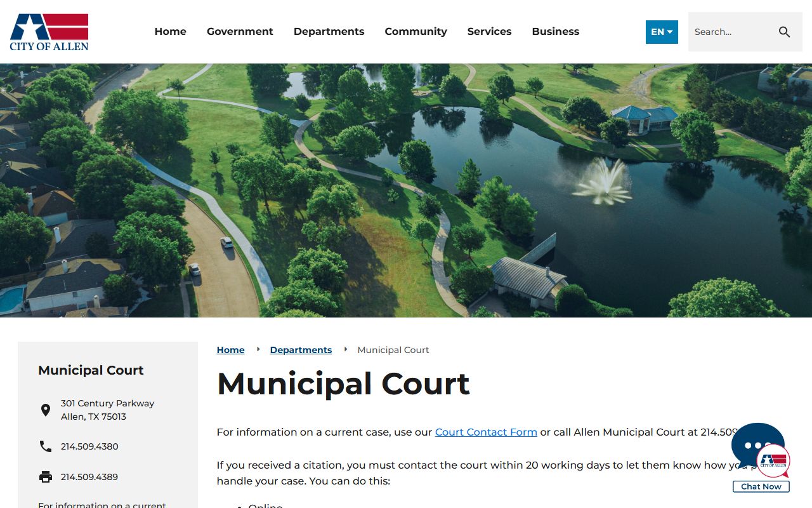Go to Home via breadcrumb link
Viewport: 812px width, 508px height.
click(x=230, y=350)
